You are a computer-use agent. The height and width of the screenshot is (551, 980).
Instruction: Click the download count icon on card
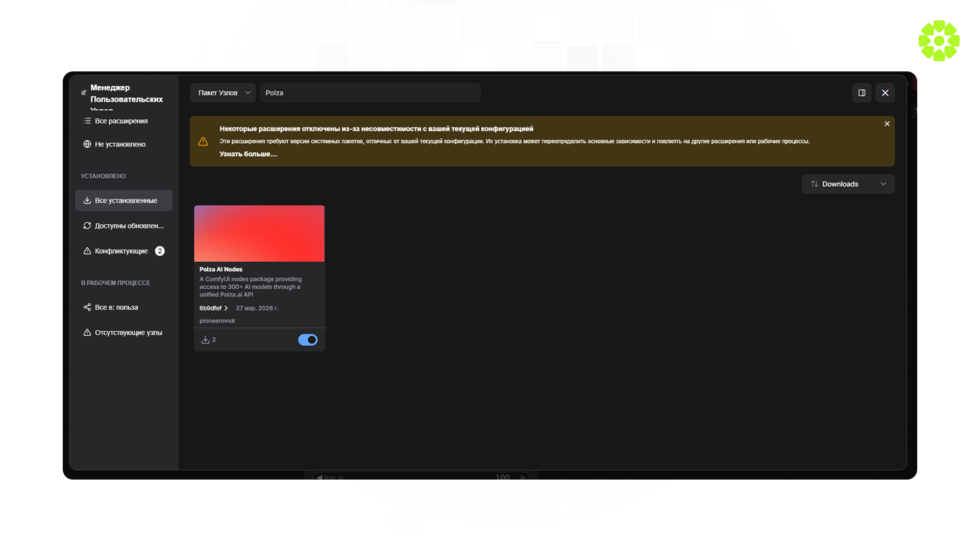click(205, 340)
